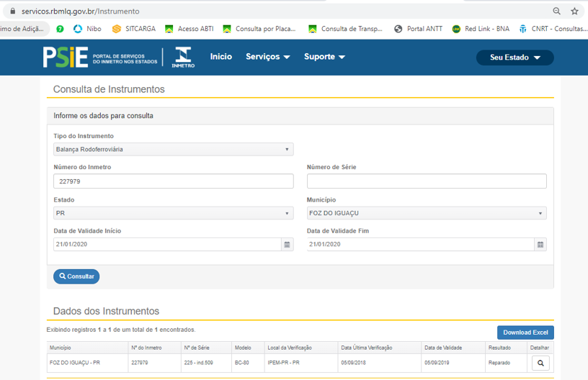Click the Número de Série input field

point(426,181)
